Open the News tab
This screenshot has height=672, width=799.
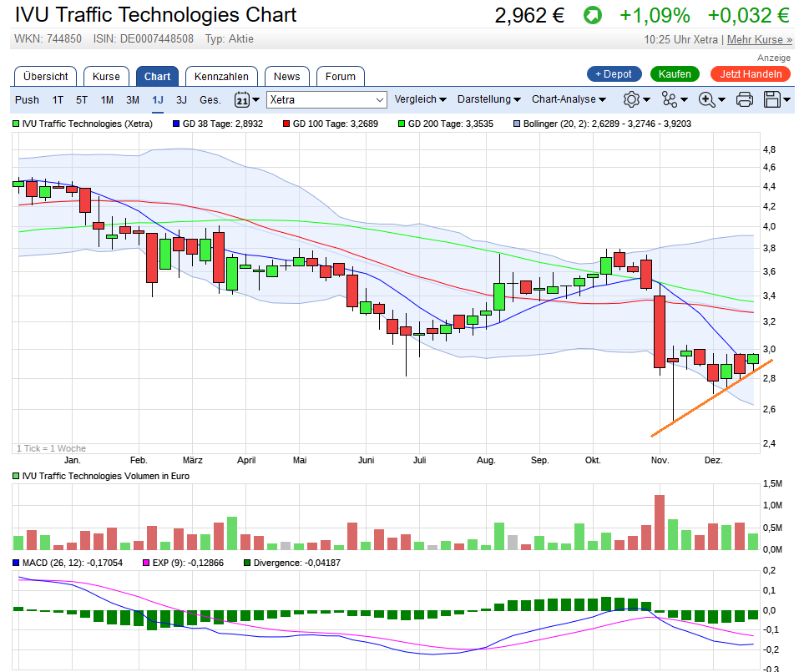point(287,77)
